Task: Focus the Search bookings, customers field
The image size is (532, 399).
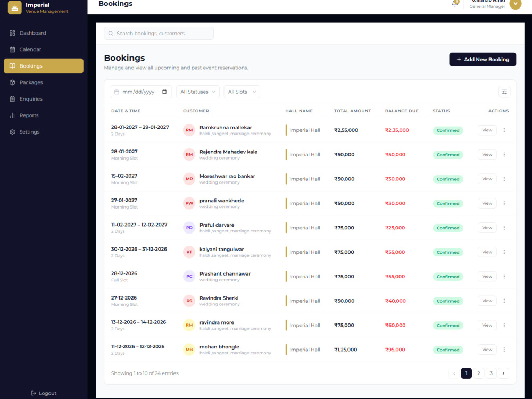Action: 159,33
